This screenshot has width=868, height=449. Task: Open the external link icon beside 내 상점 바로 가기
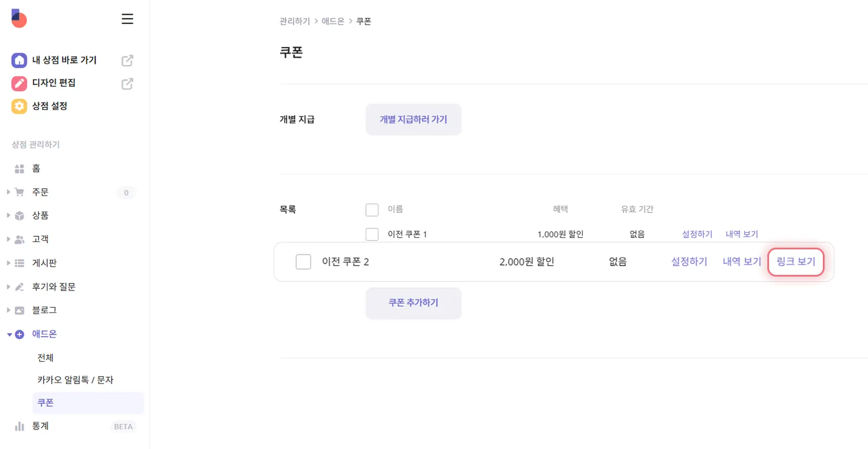[127, 60]
